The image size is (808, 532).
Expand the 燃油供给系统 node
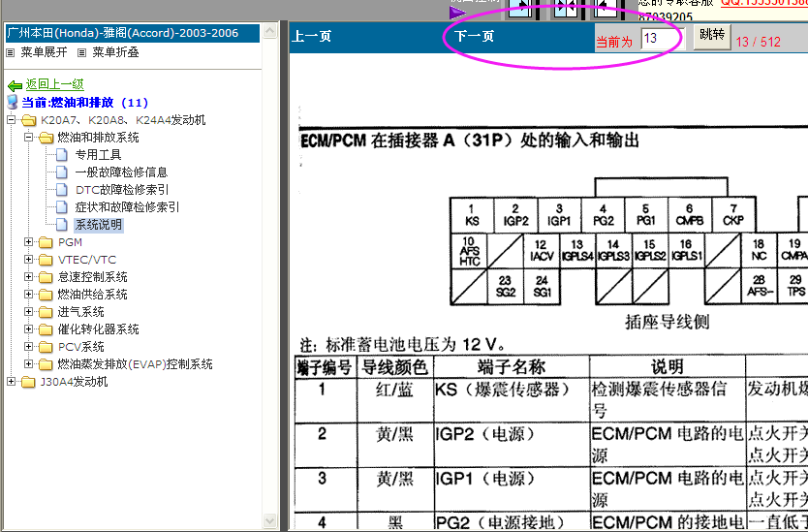(29, 295)
